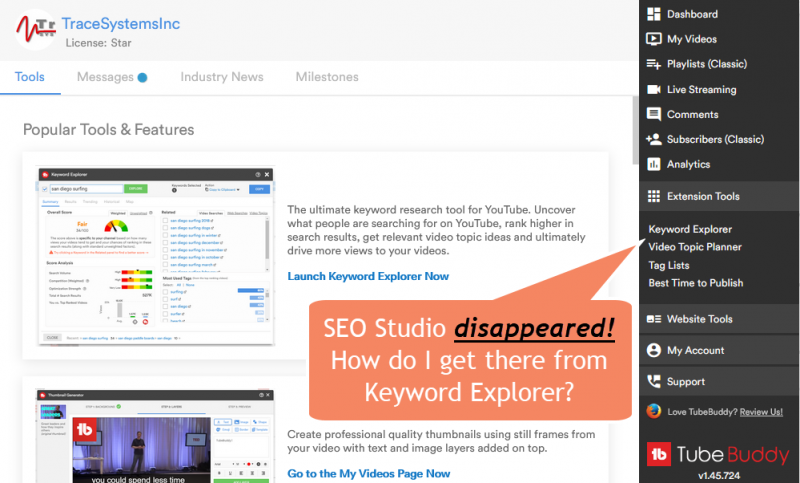Click the Playlists (Classic) icon
Screen dimensions: 800x483
coord(653,64)
